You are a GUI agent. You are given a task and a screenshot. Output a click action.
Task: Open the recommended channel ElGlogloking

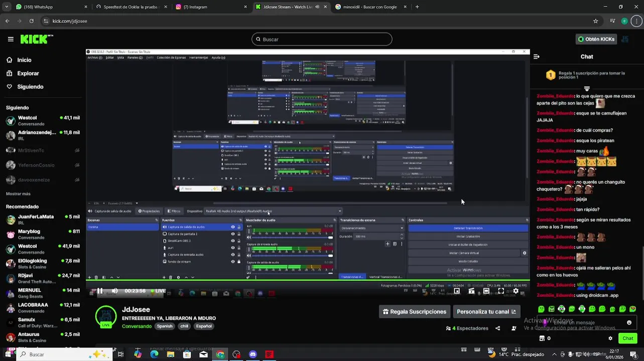click(x=43, y=264)
